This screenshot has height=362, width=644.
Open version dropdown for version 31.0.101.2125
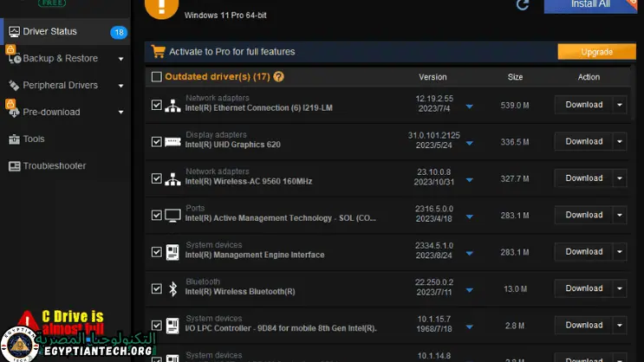click(470, 143)
